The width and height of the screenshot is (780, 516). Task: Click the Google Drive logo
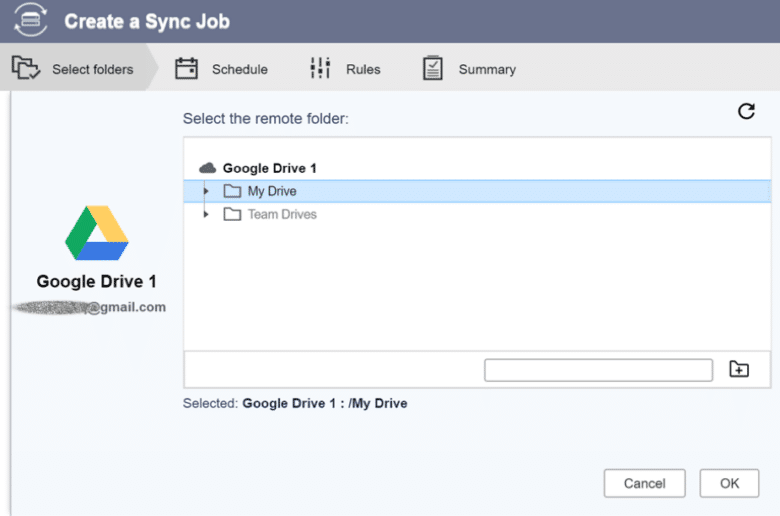[x=97, y=233]
